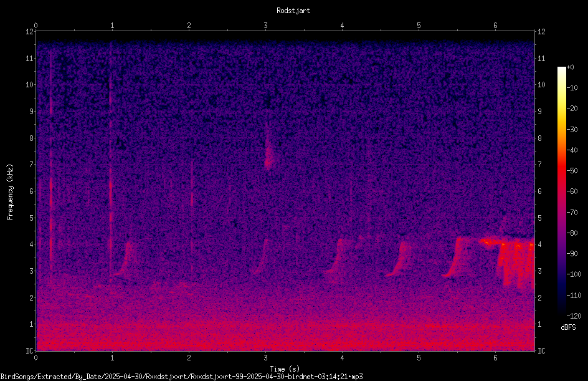588x381 pixels.
Task: Click the -50 label on the dBFS color scale
Action: 572,171
